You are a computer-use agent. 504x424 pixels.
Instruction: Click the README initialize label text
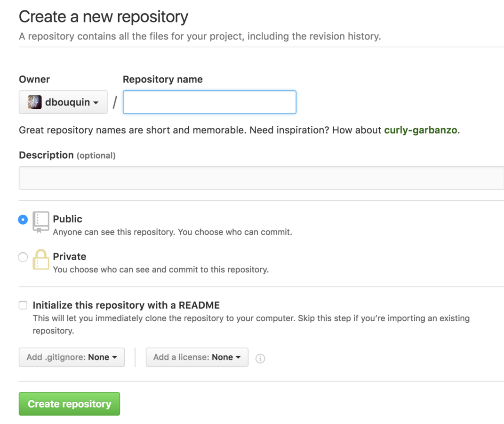click(x=126, y=305)
